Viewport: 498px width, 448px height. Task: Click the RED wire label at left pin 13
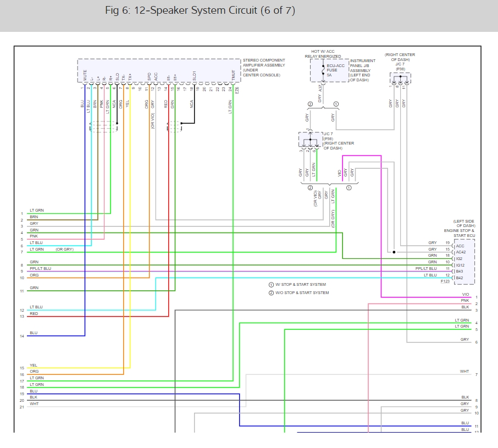[x=34, y=314]
